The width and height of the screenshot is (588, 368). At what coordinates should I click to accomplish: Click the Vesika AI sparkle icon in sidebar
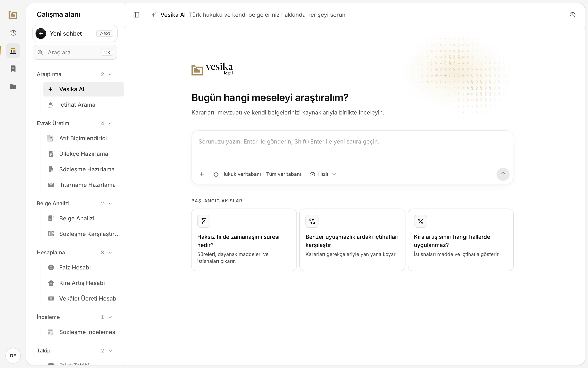[x=51, y=89]
